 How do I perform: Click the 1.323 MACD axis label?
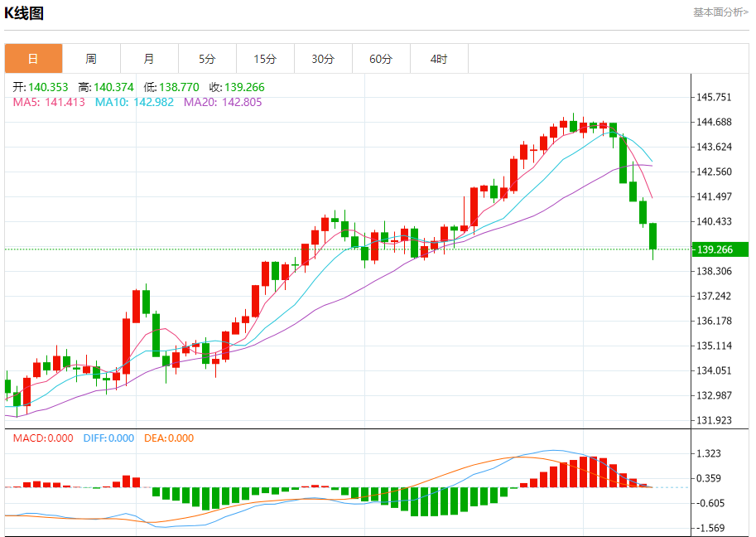point(709,453)
